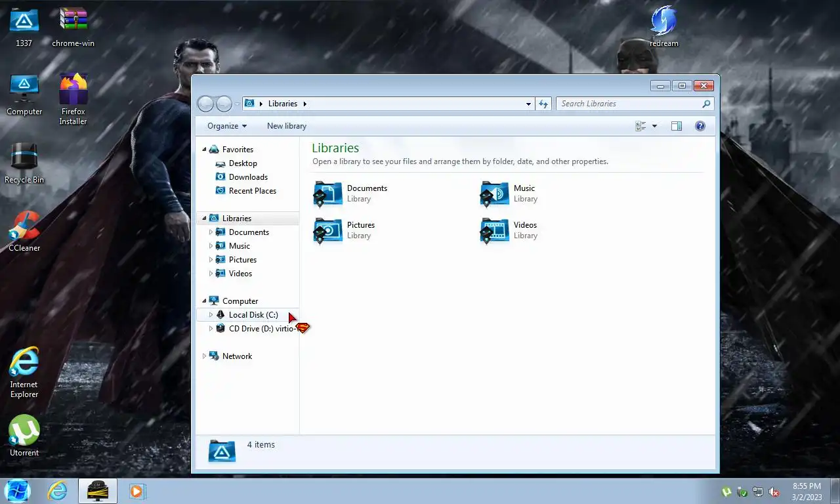Select Local Disk (C:) in tree

coord(253,315)
